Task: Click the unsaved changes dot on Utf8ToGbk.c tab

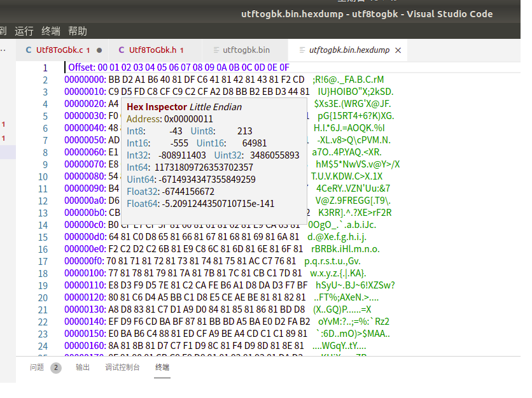Action: [100, 50]
